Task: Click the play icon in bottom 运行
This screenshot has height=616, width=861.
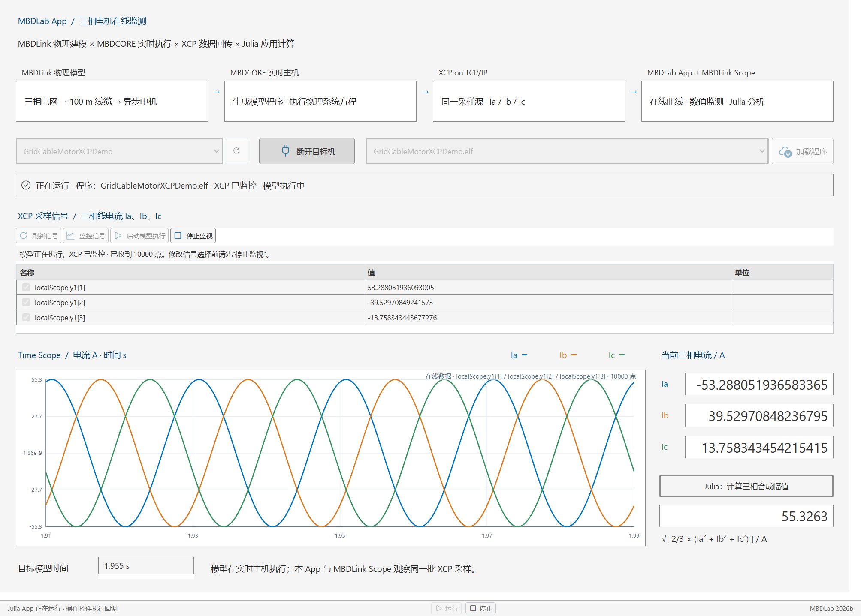Action: click(439, 608)
